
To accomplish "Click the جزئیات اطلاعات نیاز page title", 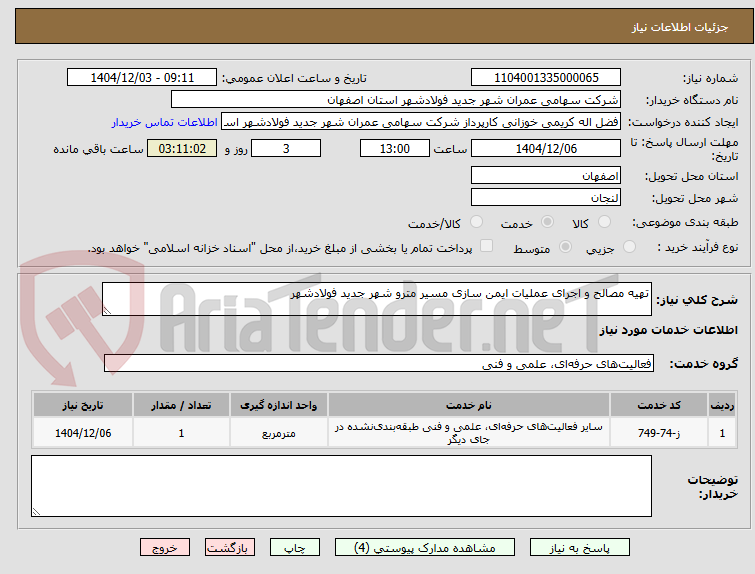I will click(x=680, y=27).
